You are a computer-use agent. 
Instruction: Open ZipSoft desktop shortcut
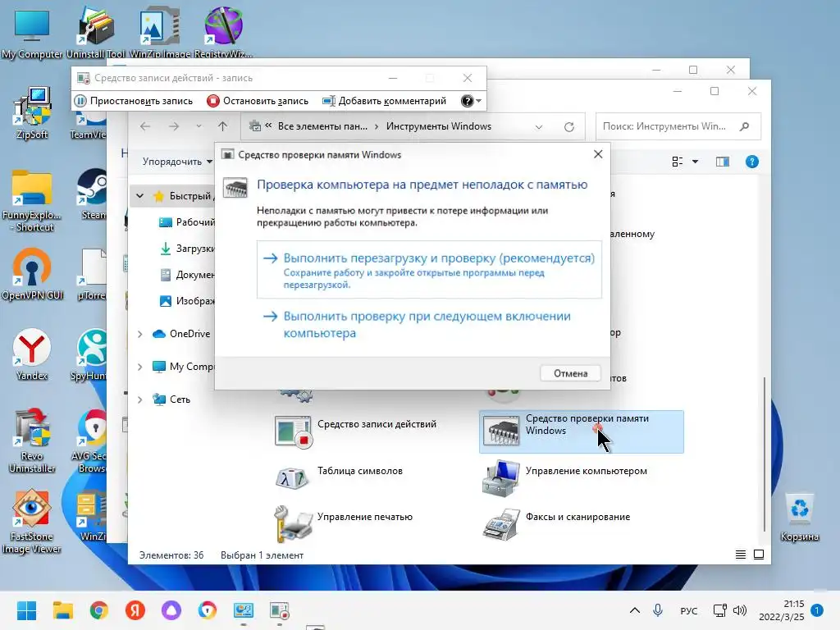click(32, 113)
